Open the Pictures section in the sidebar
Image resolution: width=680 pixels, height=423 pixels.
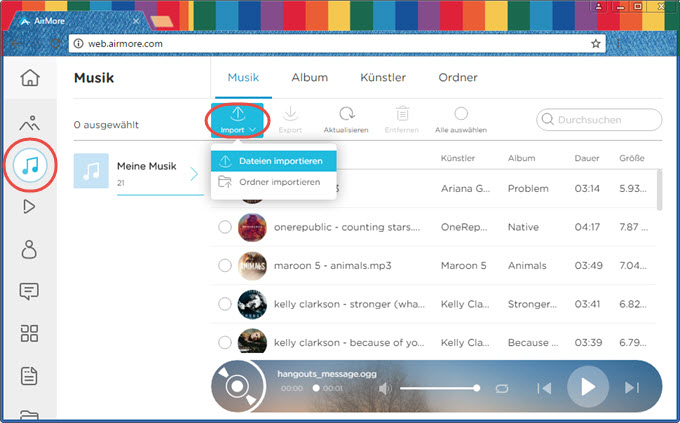click(29, 123)
